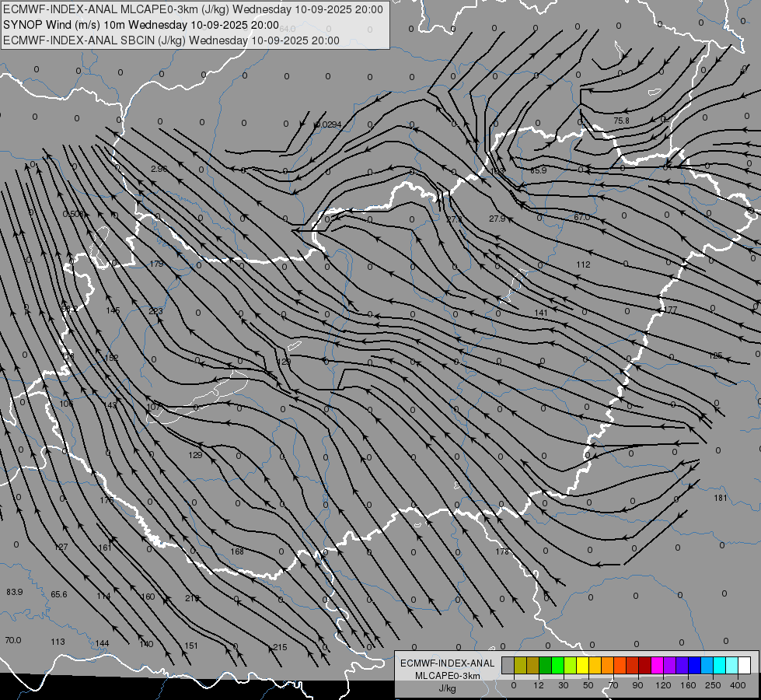Click the 12 tick label on the legend
Viewport: 761px width, 700px height.
(x=539, y=685)
